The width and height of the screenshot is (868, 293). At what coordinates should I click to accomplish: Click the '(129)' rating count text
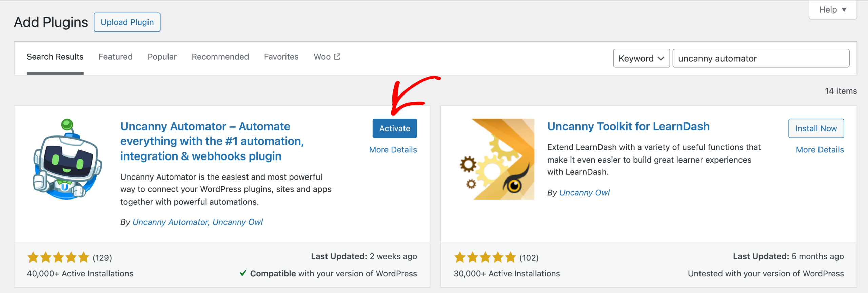point(102,258)
